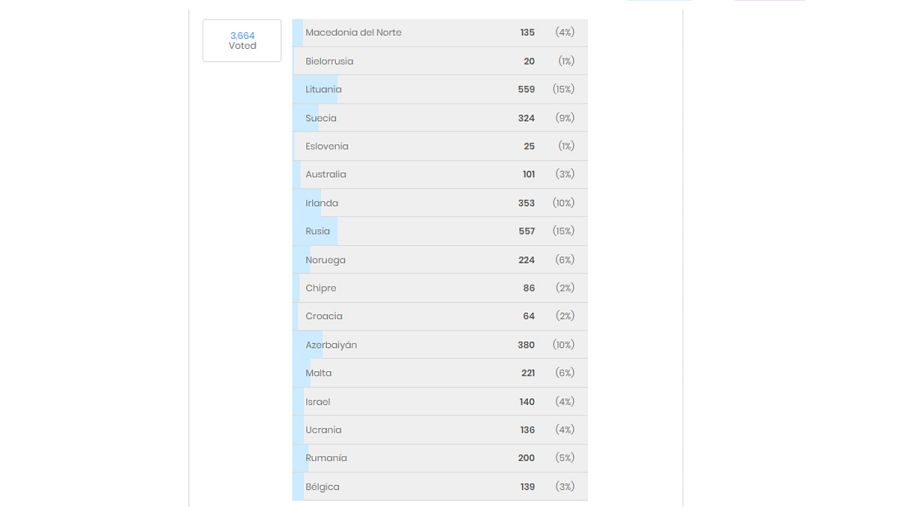Select the Irlanda result label
This screenshot has height=507, width=900.
point(322,203)
